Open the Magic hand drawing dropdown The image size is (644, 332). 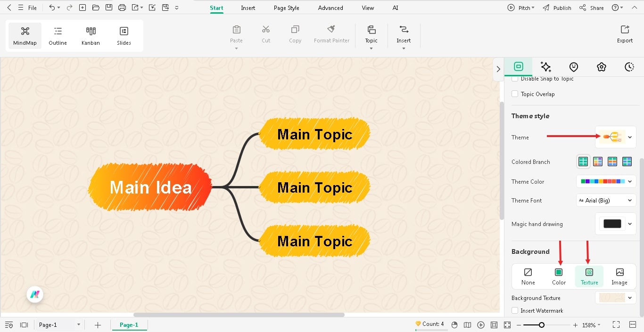pyautogui.click(x=616, y=224)
